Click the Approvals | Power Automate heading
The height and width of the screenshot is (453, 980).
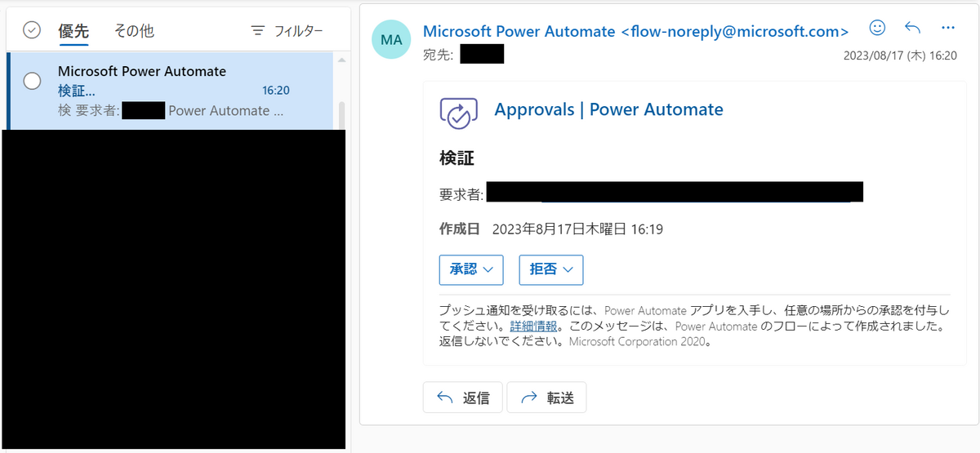(608, 109)
